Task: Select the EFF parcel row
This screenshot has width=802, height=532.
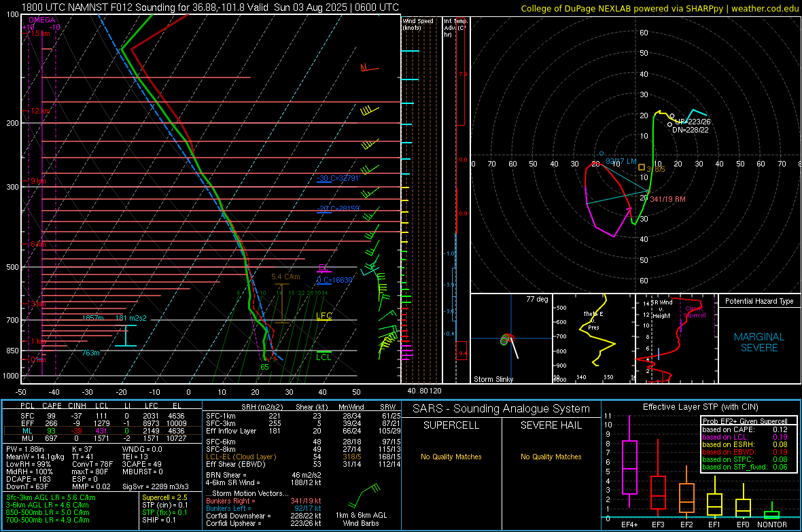Action: click(x=103, y=423)
